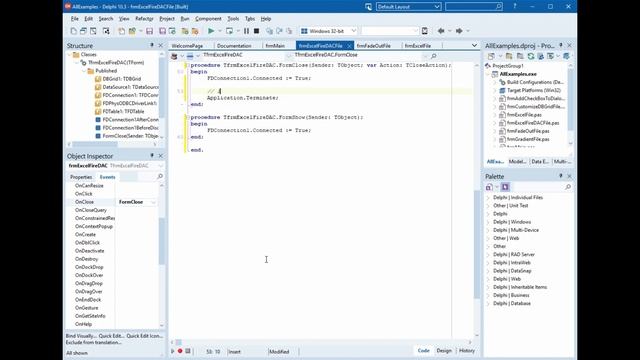The width and height of the screenshot is (640, 360).
Task: Switch to the WelcomePage tab
Action: pyautogui.click(x=187, y=46)
